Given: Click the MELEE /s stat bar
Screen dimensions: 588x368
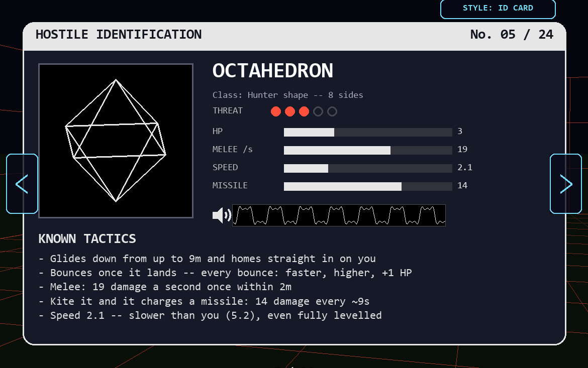Looking at the screenshot, I should point(368,150).
